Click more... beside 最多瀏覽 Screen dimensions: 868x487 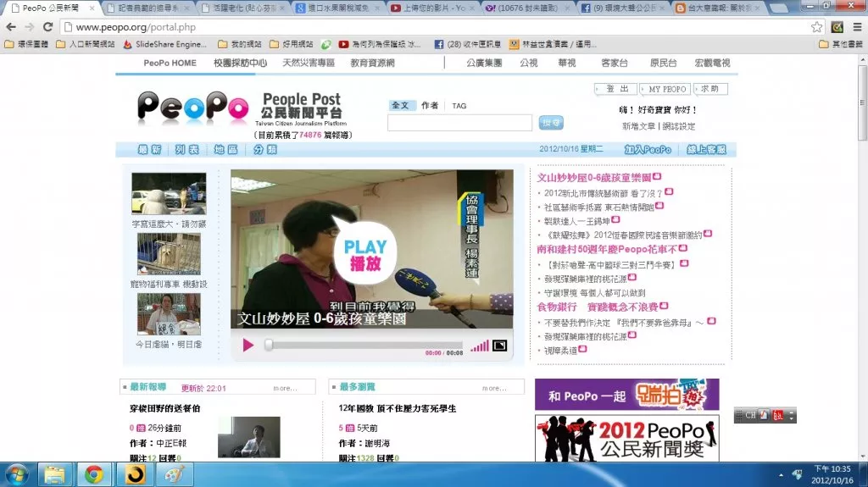click(x=494, y=389)
